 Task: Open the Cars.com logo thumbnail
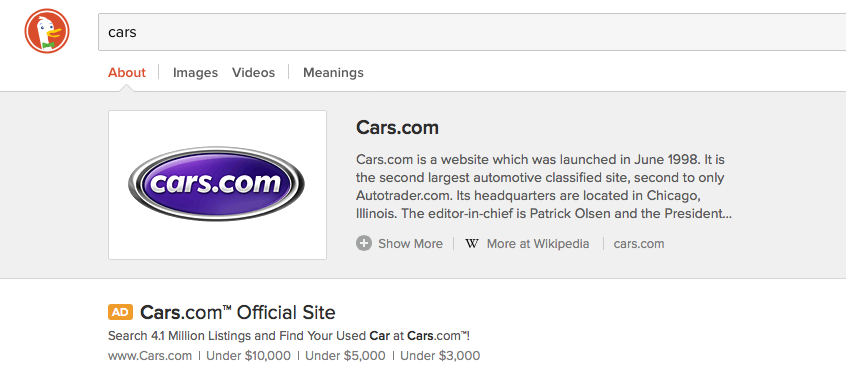[217, 185]
